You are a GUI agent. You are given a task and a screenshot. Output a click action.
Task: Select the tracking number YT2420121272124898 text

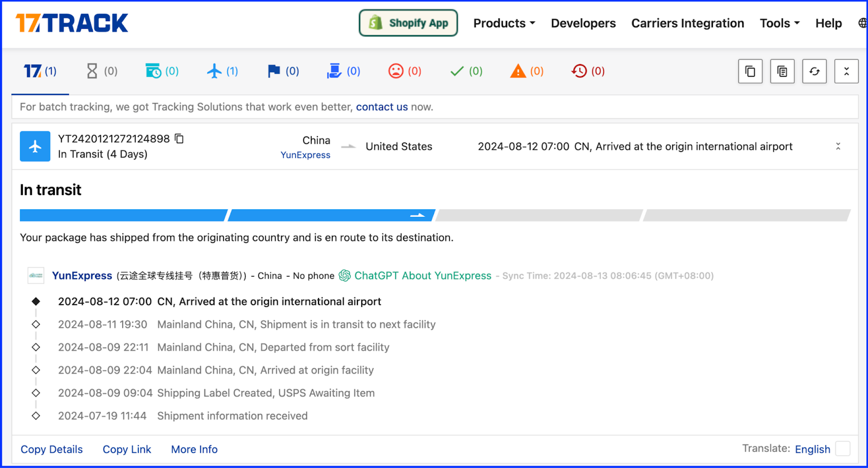click(114, 139)
